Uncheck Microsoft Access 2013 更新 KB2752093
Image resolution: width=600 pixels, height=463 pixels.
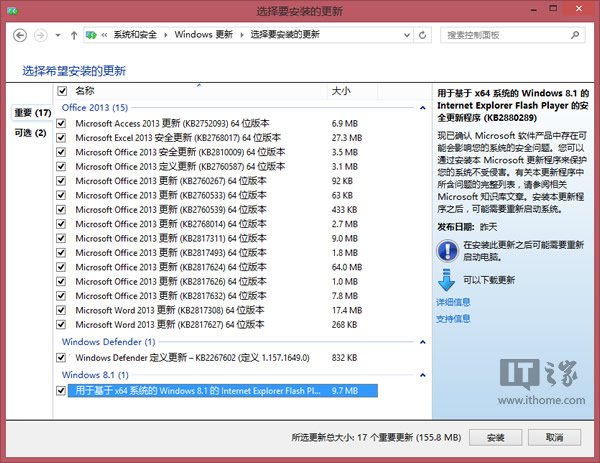click(x=61, y=123)
